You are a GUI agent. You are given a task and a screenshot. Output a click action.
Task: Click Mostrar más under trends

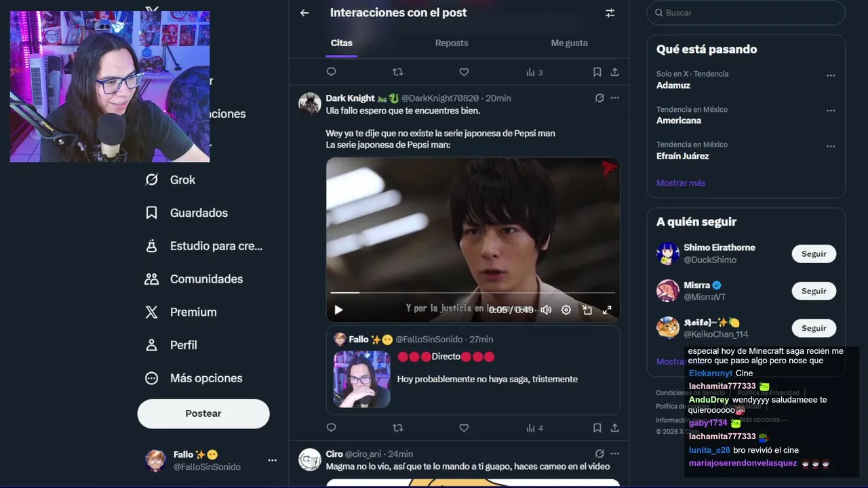pos(681,183)
